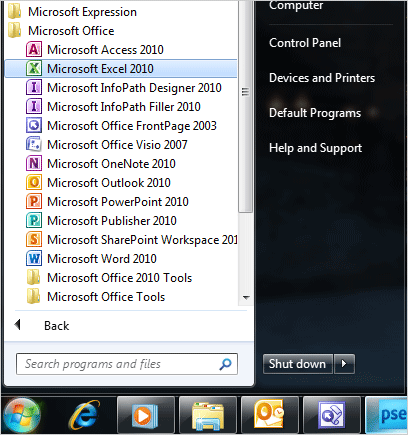Open Microsoft Excel 2010 from the menu
The height and width of the screenshot is (435, 408).
[121, 69]
